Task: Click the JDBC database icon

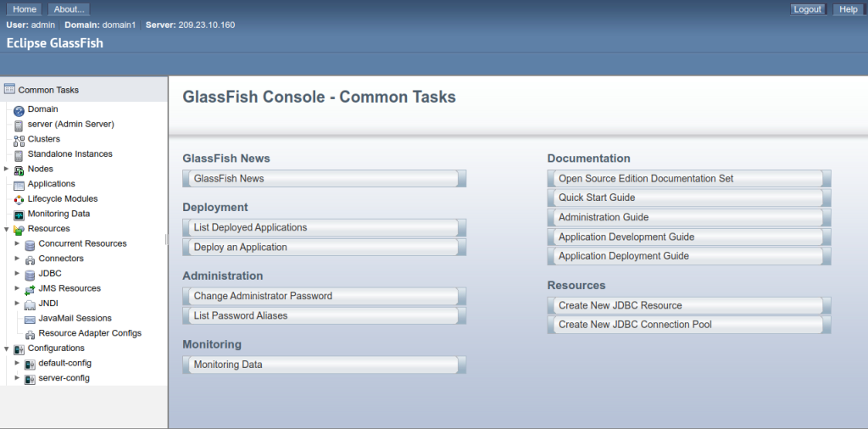Action: click(30, 275)
